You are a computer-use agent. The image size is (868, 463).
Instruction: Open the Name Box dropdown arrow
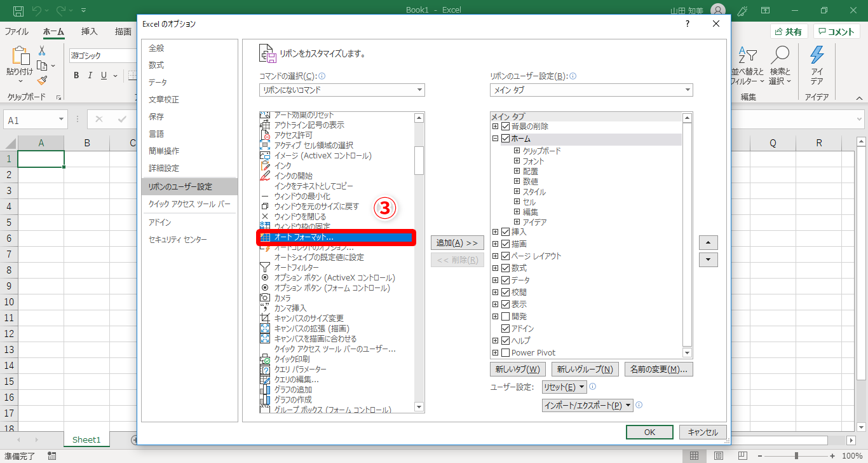pyautogui.click(x=62, y=120)
